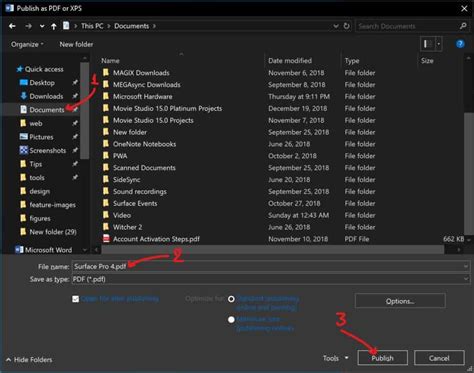
Task: Select the OneNote Notebooks folder icon
Action: (106, 144)
